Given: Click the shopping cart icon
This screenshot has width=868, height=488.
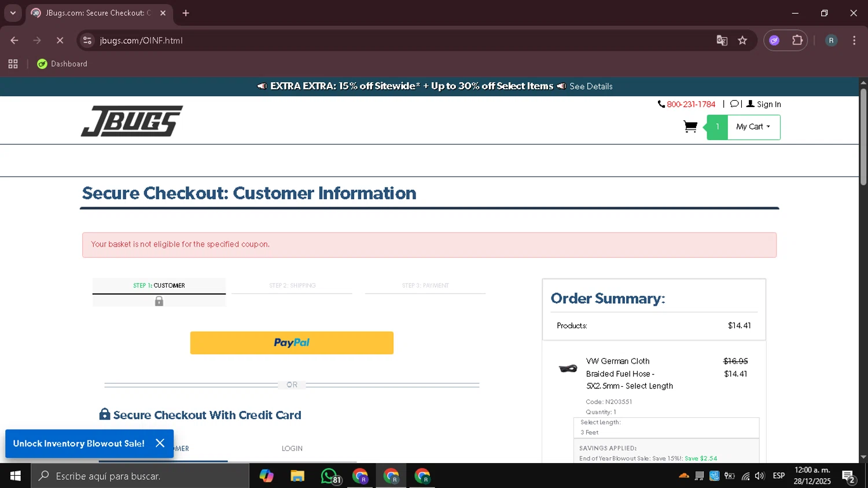Looking at the screenshot, I should (690, 127).
